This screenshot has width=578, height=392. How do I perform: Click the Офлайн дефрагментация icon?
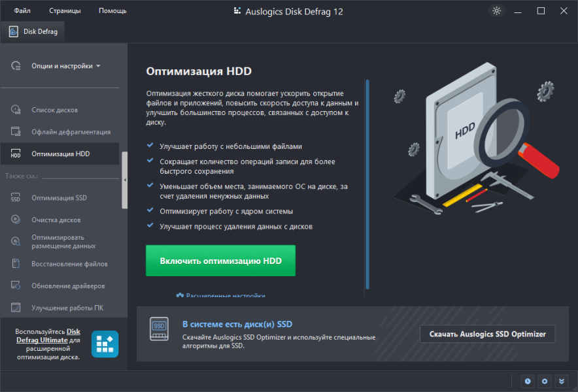pos(16,131)
